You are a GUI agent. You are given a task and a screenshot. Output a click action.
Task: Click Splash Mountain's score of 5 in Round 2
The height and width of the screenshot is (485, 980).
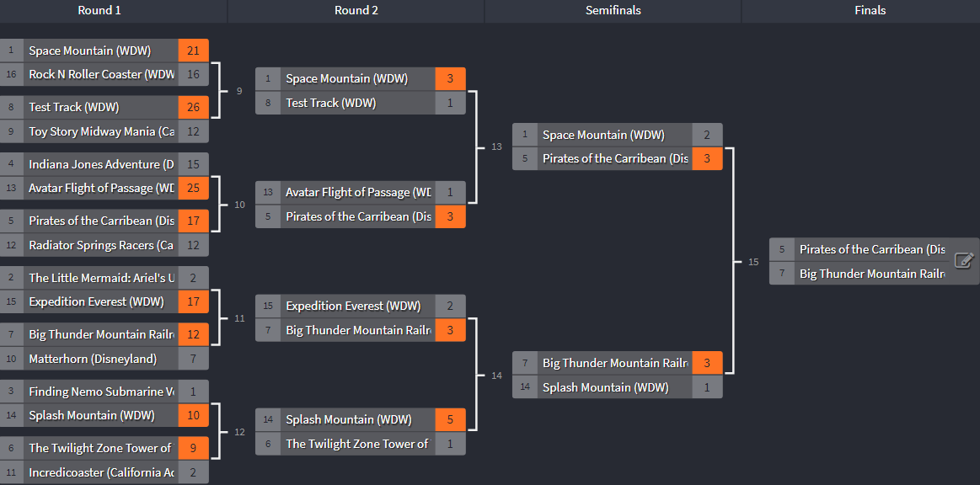[450, 419]
